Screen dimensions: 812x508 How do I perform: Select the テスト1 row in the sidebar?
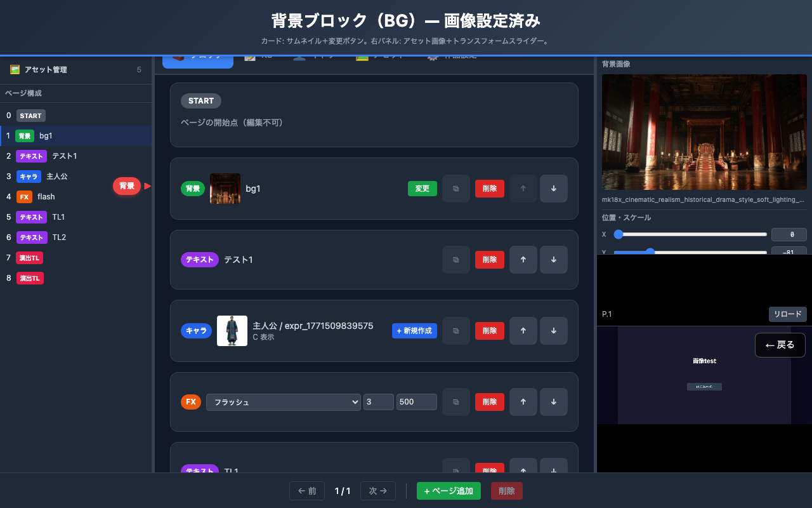tap(75, 156)
